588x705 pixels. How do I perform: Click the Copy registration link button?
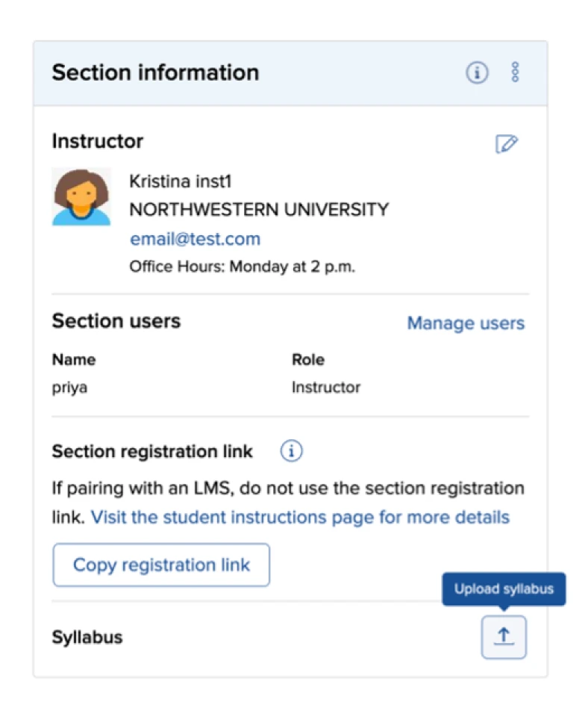tap(161, 565)
